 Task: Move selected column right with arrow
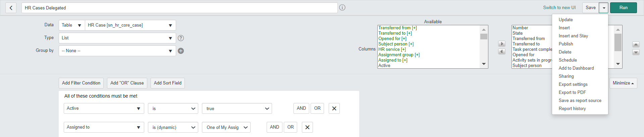(501, 44)
